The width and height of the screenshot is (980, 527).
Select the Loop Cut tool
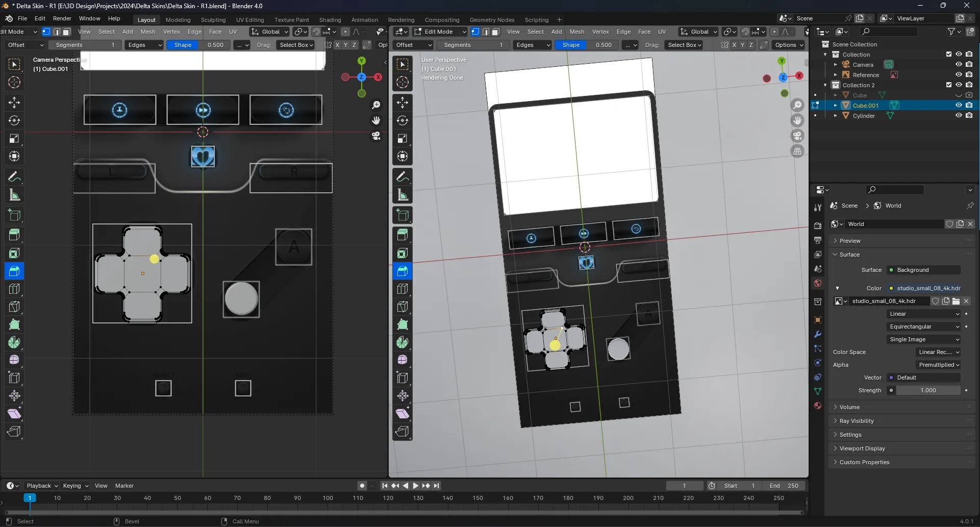[x=14, y=289]
